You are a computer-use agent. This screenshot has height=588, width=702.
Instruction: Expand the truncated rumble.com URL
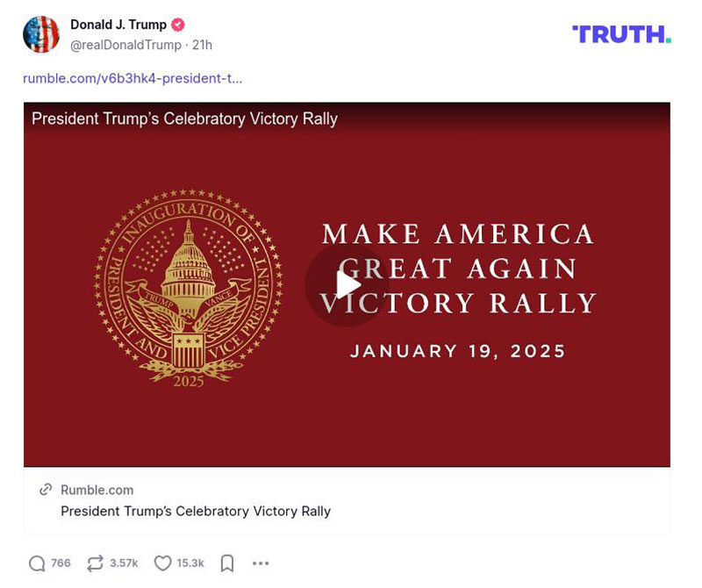pos(132,78)
